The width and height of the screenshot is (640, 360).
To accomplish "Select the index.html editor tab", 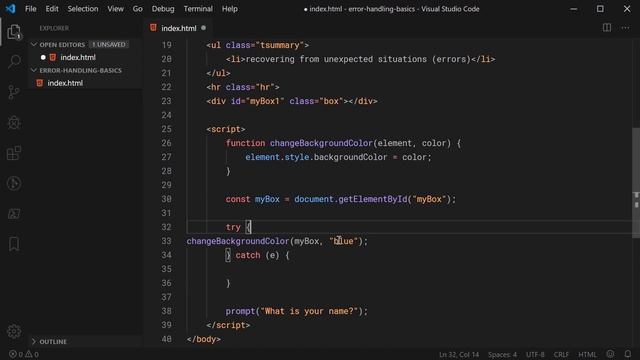I will tap(178, 28).
